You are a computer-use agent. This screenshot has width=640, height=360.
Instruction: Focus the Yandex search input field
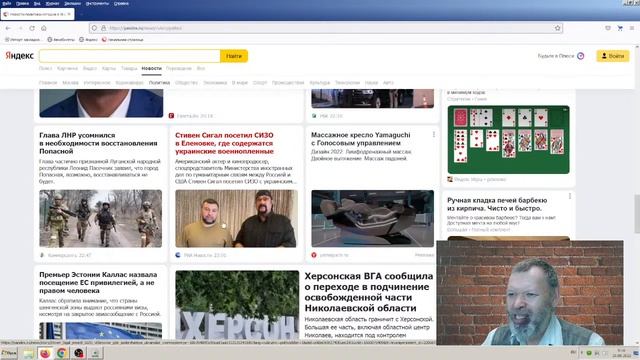coord(130,56)
